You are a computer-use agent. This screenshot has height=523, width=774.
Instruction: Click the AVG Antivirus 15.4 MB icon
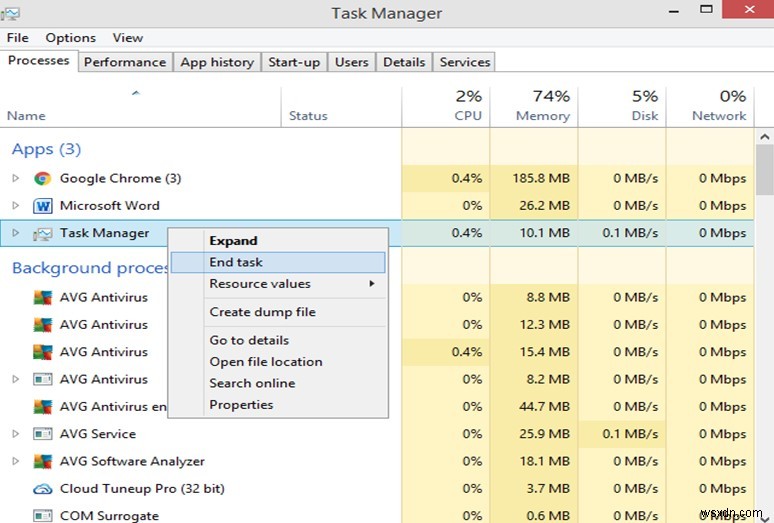(x=42, y=352)
